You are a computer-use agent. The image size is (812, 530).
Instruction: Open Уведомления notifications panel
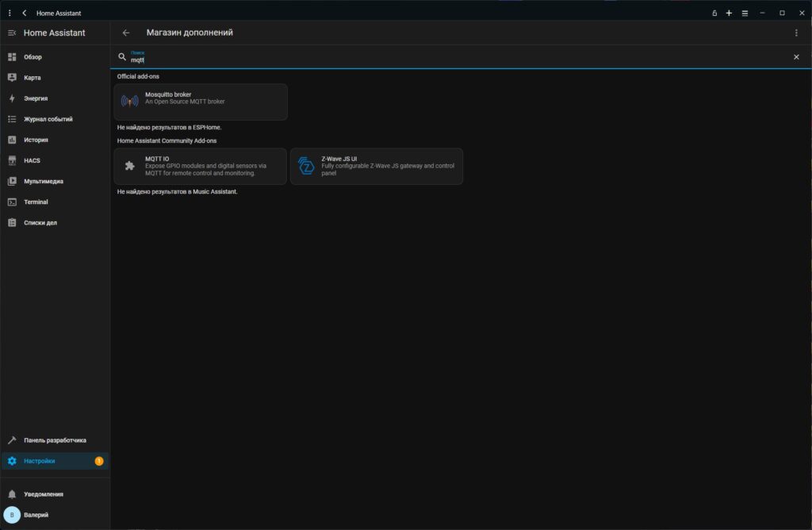point(43,494)
